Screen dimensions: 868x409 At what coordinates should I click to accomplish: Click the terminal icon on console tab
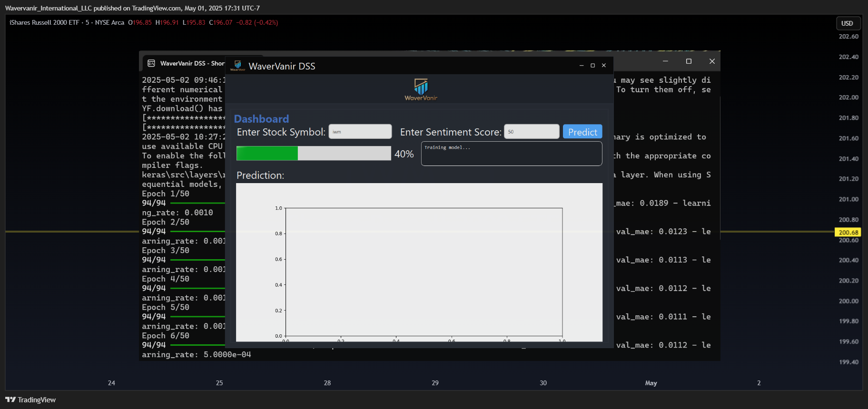(x=151, y=63)
